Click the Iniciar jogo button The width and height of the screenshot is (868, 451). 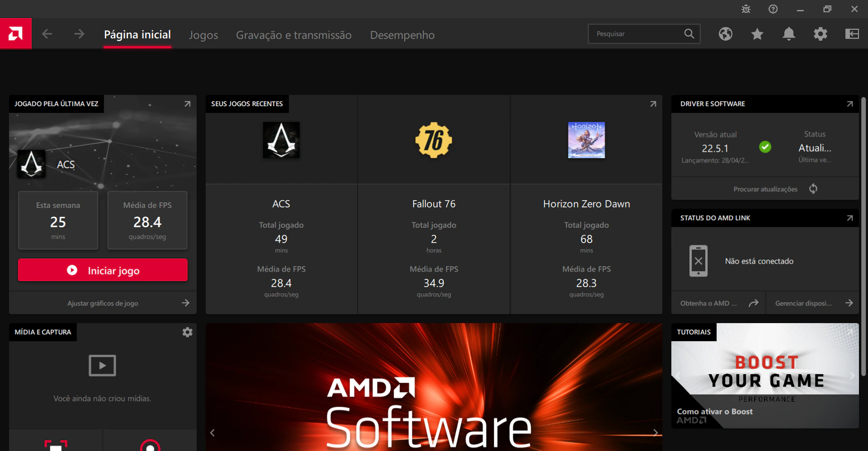[103, 270]
